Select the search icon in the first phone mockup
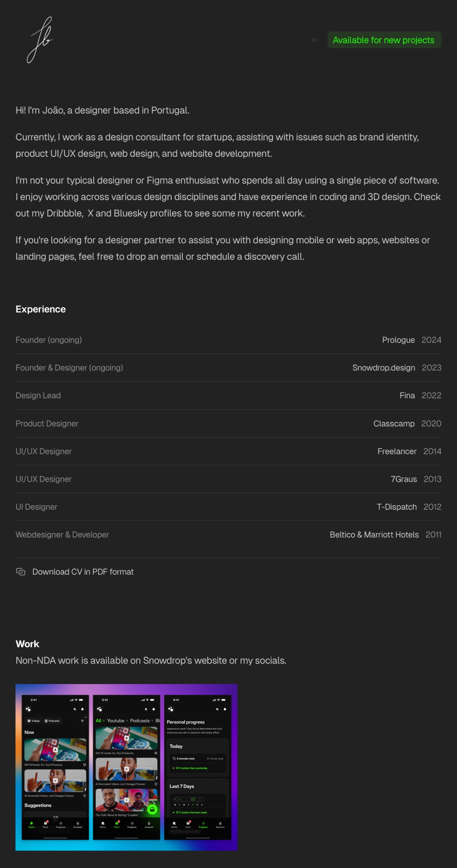Screen dimensions: 457x868 pyautogui.click(x=75, y=709)
